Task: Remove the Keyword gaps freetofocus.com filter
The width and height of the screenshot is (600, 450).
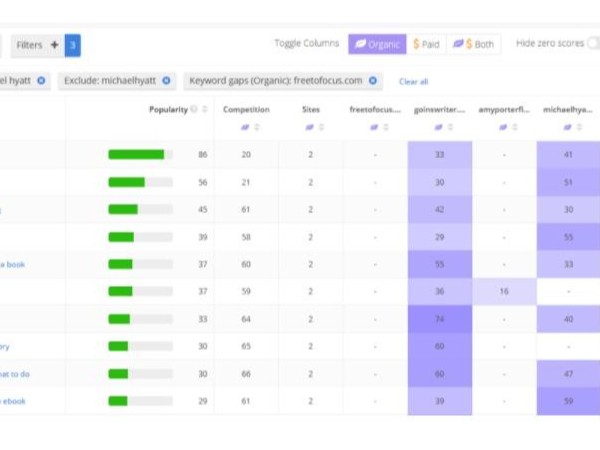Action: pyautogui.click(x=372, y=80)
